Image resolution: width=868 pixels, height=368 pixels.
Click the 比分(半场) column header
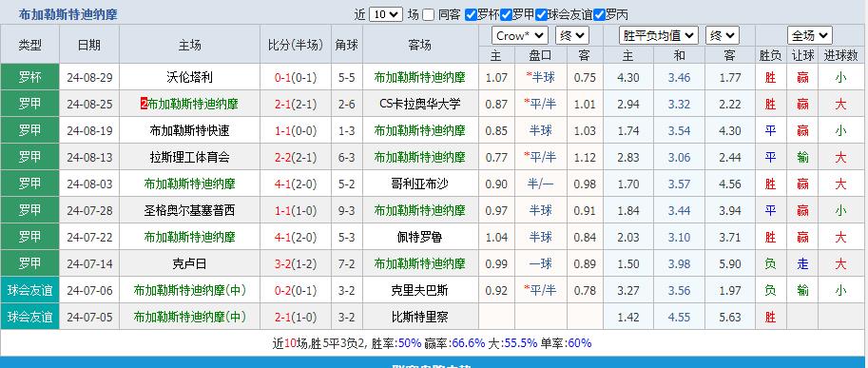pyautogui.click(x=296, y=45)
